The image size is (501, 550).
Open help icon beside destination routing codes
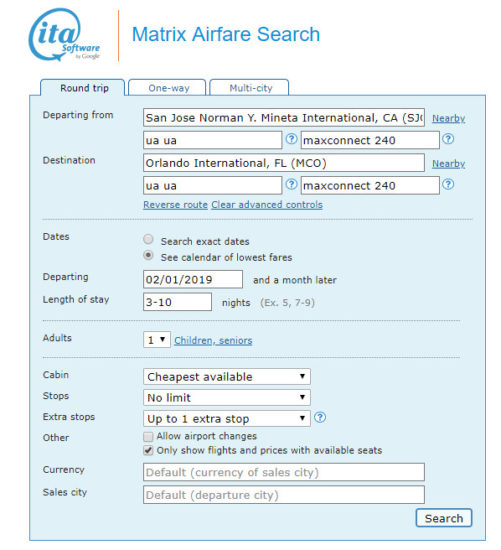coord(291,184)
